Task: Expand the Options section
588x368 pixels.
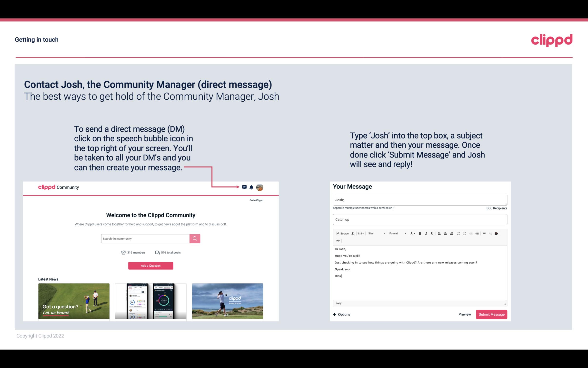Action: tap(342, 314)
